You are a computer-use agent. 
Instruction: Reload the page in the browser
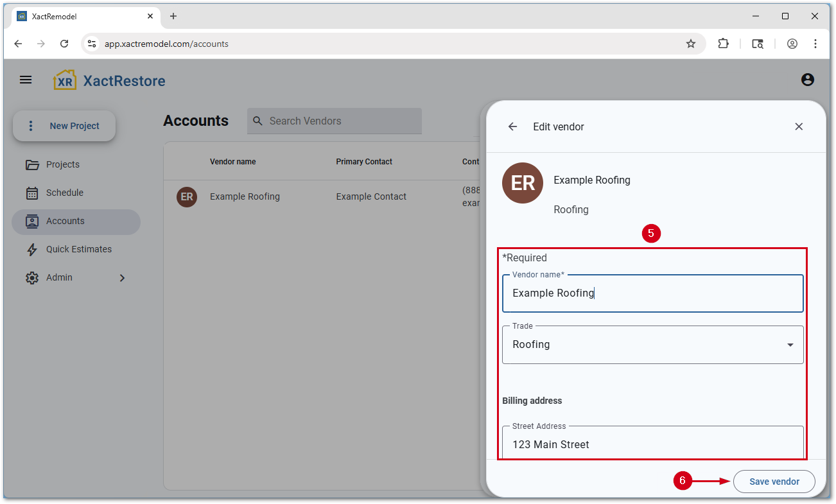point(64,44)
